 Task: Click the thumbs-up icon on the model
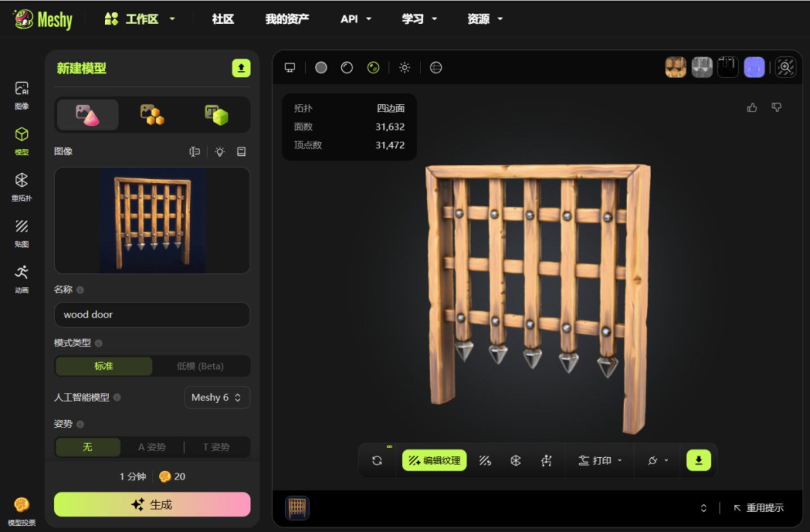(752, 107)
